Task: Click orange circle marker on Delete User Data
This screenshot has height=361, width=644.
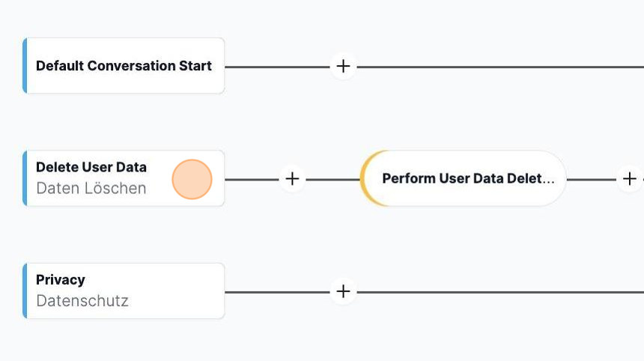Action: (x=192, y=180)
